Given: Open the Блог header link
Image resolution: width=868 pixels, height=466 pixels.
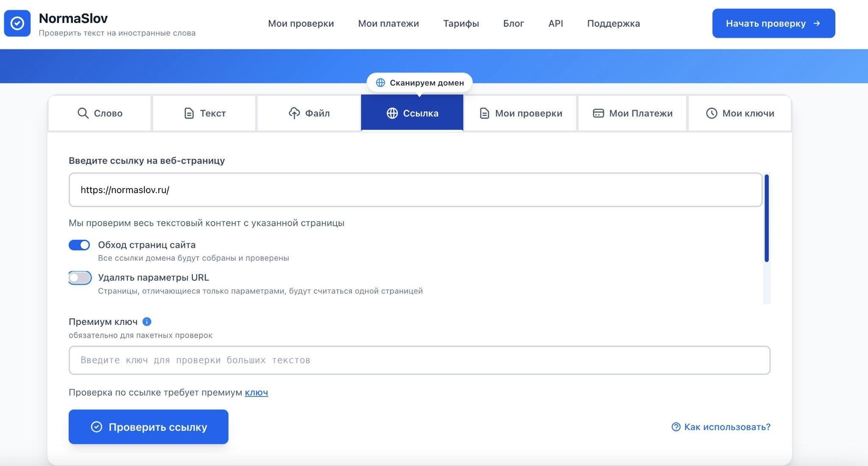Looking at the screenshot, I should (514, 23).
